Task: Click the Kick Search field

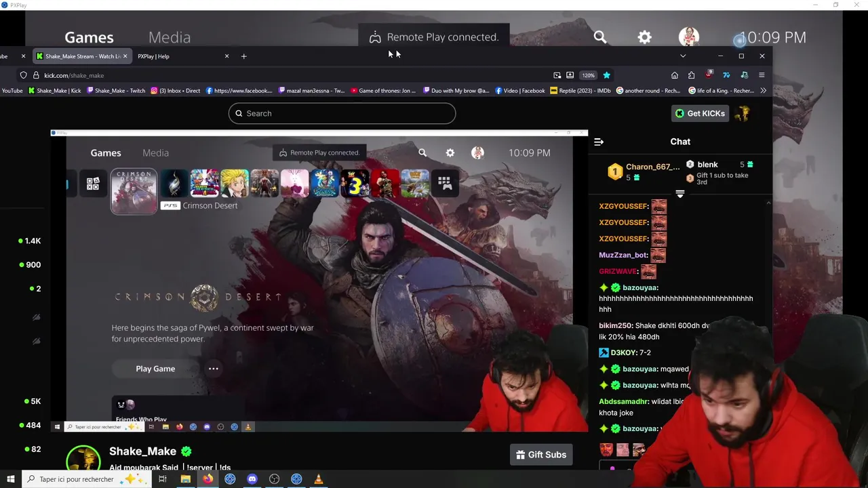Action: 342,113
